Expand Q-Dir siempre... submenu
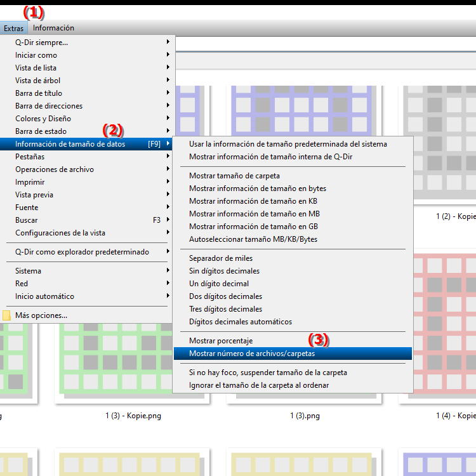This screenshot has height=476, width=476. [x=88, y=42]
